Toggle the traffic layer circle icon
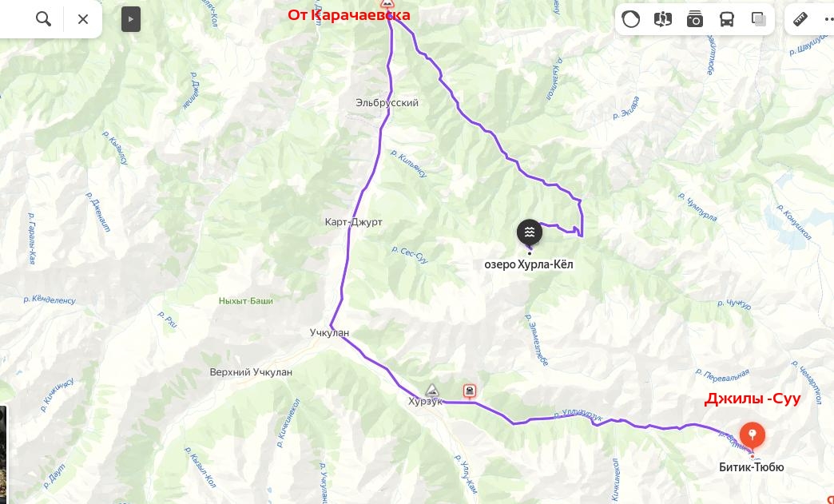The height and width of the screenshot is (504, 834). [631, 20]
